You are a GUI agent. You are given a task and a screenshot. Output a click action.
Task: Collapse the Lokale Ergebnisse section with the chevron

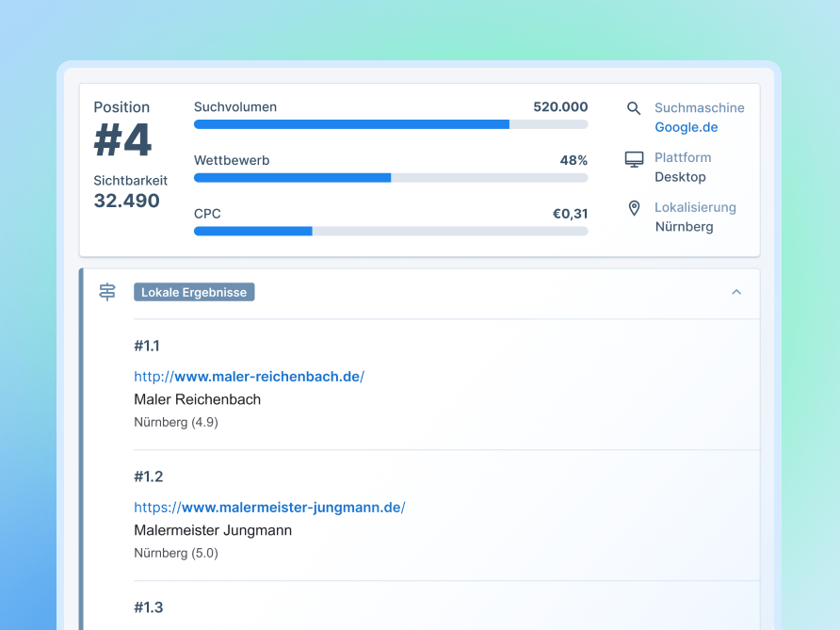[736, 292]
